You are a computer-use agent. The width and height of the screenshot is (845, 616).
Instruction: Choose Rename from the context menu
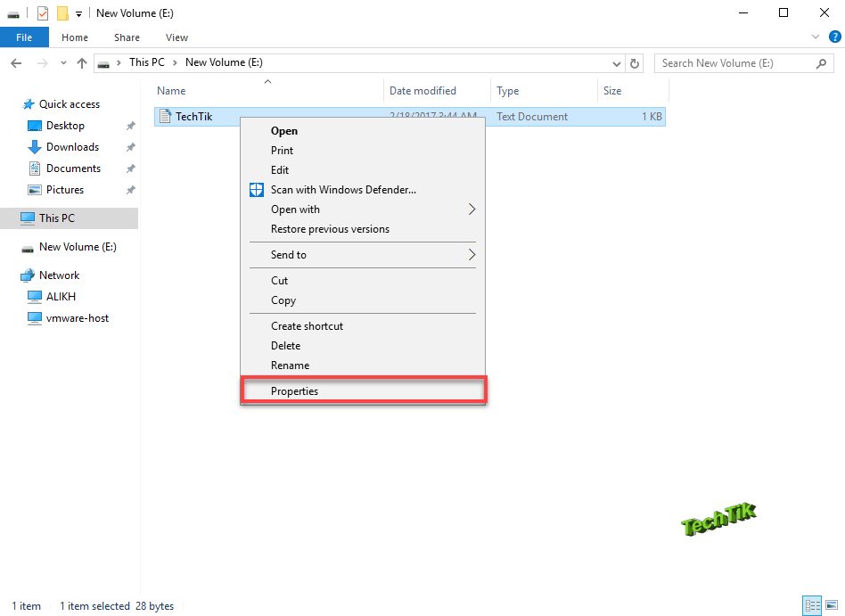363,365
